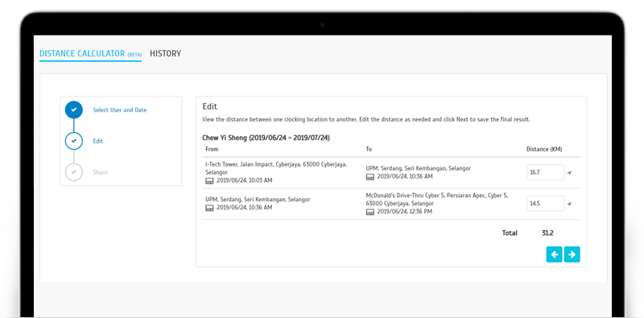Click the Distance (KM) column header
Screen dimensions: 644x318
(544, 149)
